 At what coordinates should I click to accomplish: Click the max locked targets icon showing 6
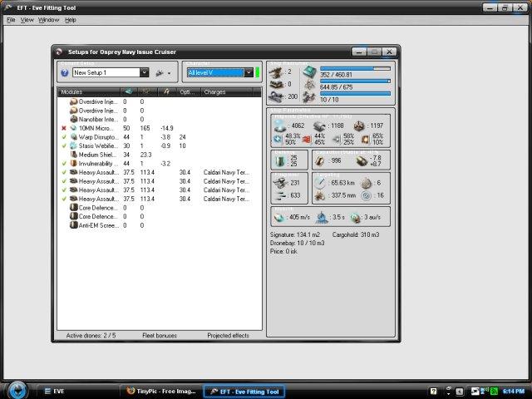pyautogui.click(x=366, y=183)
